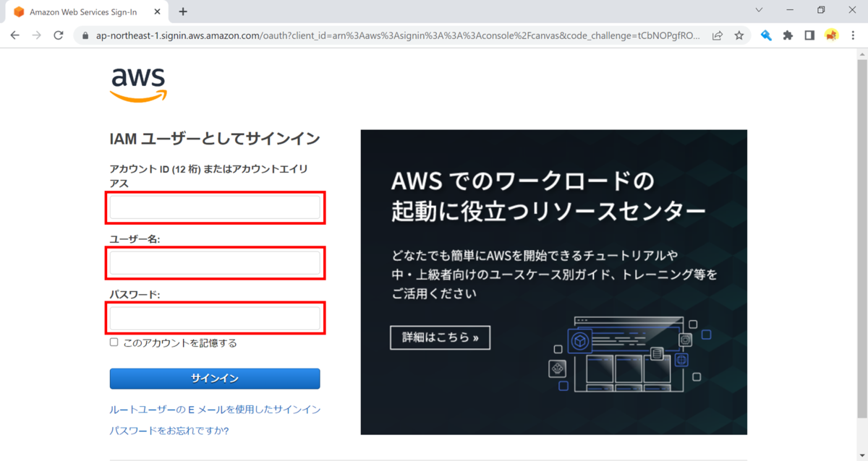Click the padlock site info icon
Image resolution: width=868 pixels, height=461 pixels.
click(x=85, y=35)
